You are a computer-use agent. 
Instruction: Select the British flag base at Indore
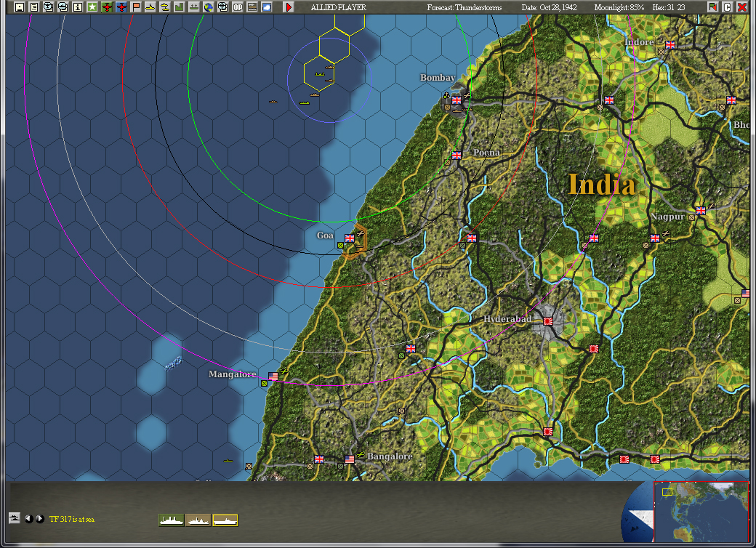pos(670,45)
